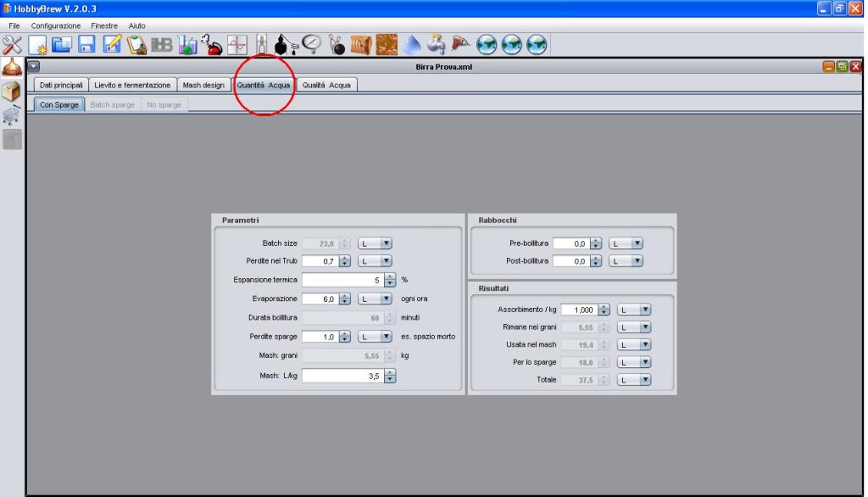This screenshot has height=497, width=868.
Task: Open the Aiuto menu
Action: (136, 25)
